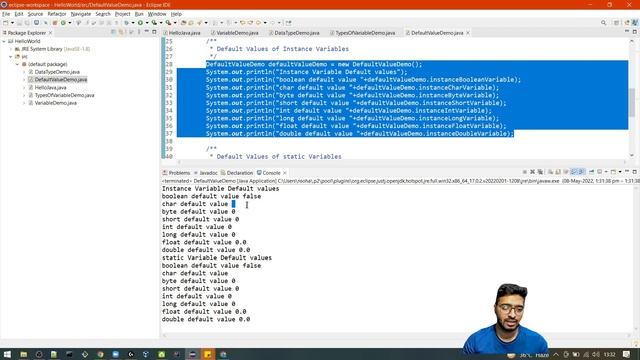Click the 'static Variable Default values' console line
Viewport: 640px width, 360px height.
tap(217, 258)
